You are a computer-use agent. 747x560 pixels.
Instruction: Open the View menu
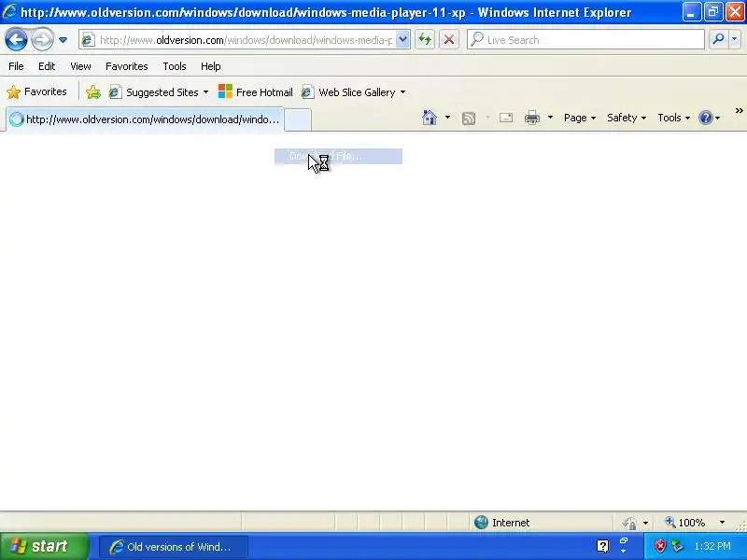(x=80, y=66)
